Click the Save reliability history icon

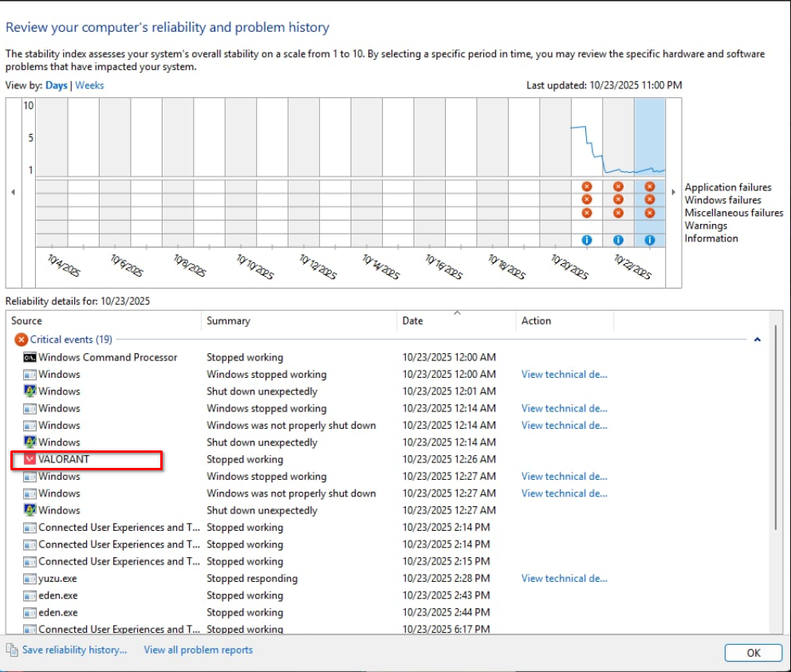(12, 650)
